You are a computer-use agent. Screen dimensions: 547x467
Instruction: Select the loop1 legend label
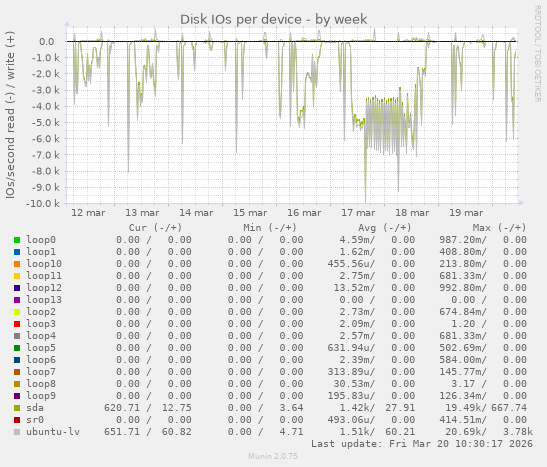point(41,252)
